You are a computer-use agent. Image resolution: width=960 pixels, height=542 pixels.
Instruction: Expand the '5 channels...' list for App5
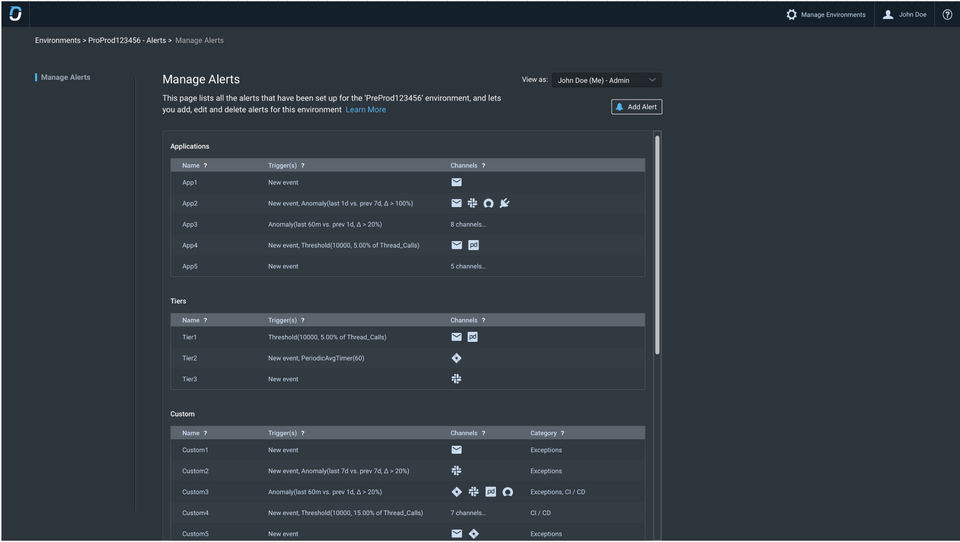(468, 266)
